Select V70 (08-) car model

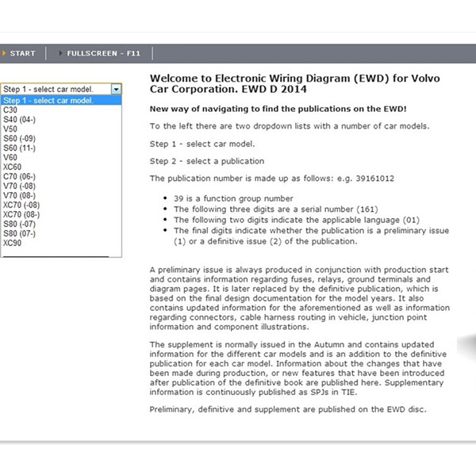tap(18, 196)
